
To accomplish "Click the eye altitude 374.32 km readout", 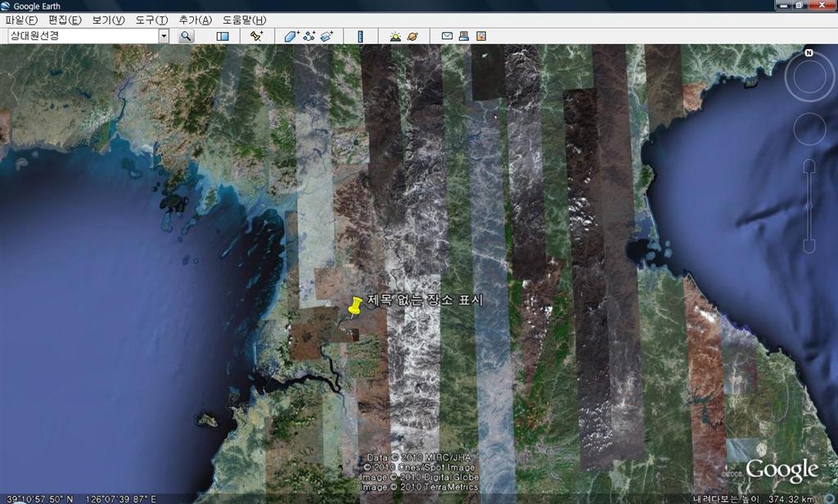I will coord(791,499).
